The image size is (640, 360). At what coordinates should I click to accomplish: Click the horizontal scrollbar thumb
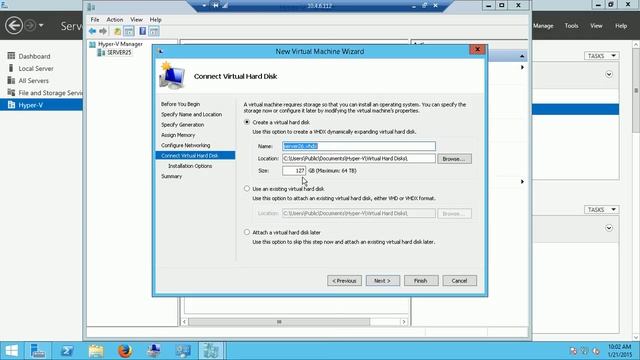click(x=279, y=322)
